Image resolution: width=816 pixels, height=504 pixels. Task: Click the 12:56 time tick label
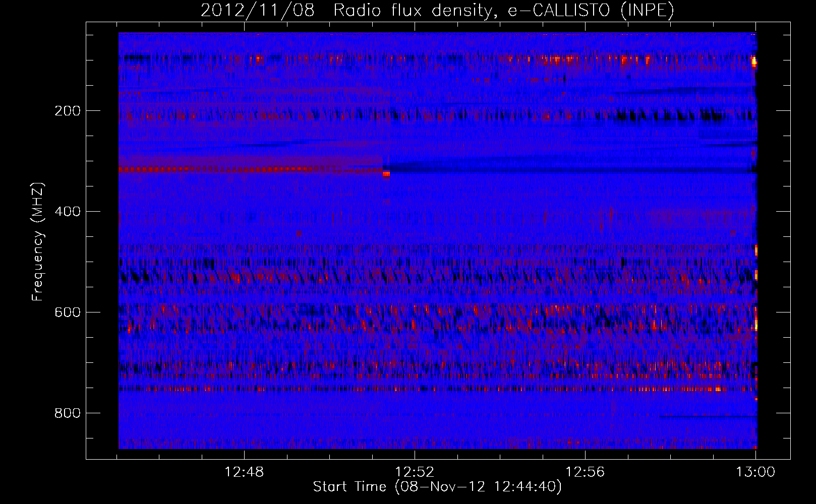click(585, 472)
